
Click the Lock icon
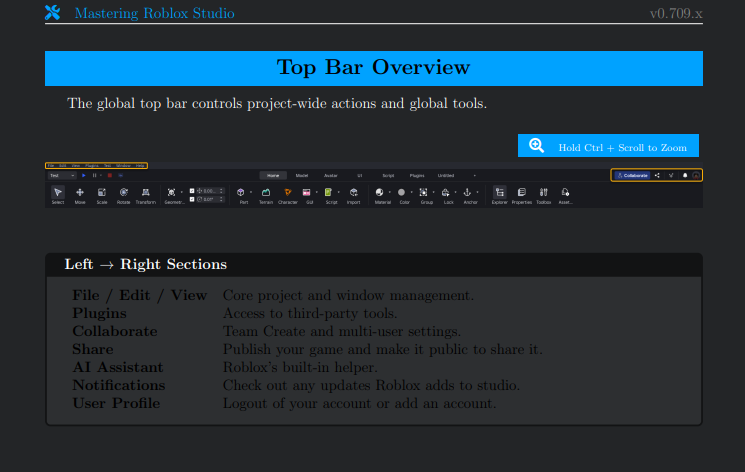pos(445,192)
